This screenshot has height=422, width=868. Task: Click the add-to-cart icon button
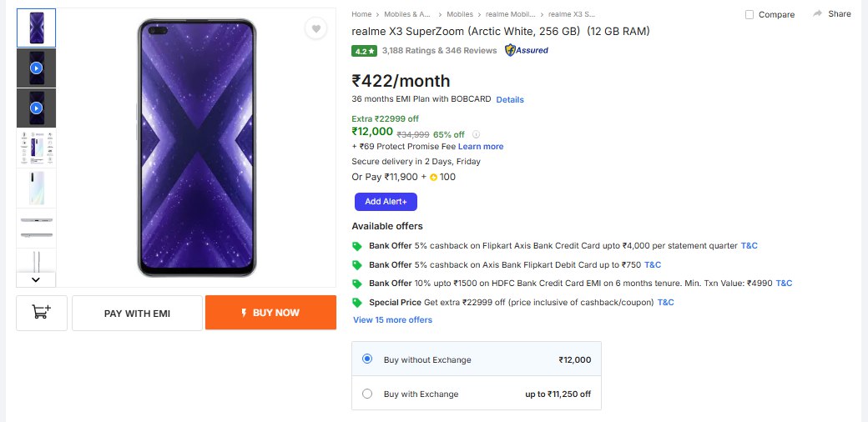tap(41, 313)
